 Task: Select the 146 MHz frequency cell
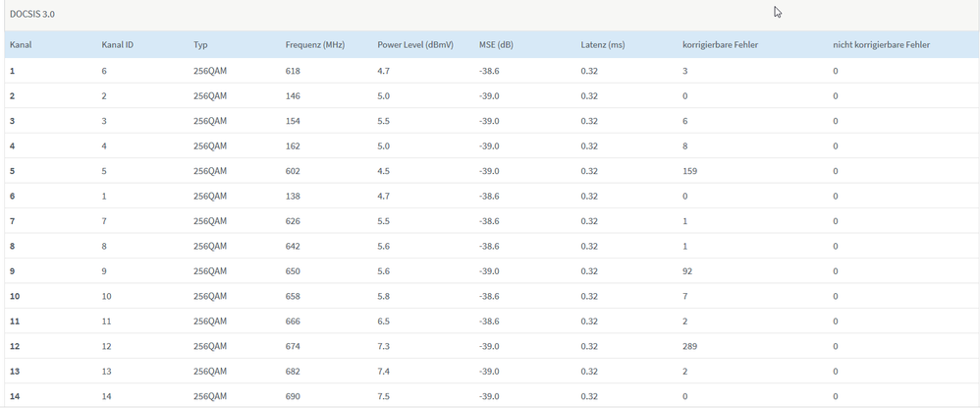tap(293, 96)
